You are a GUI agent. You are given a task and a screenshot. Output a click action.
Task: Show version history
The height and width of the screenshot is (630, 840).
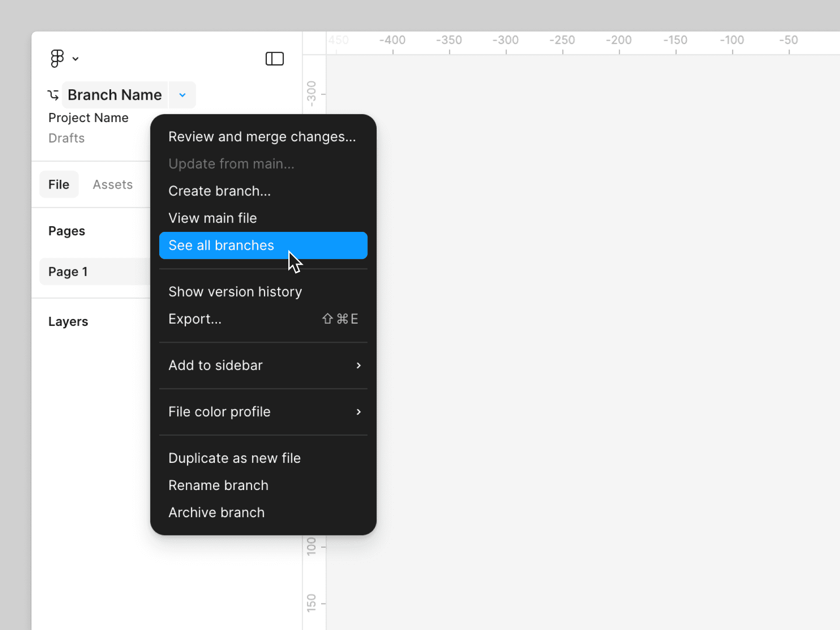click(235, 292)
